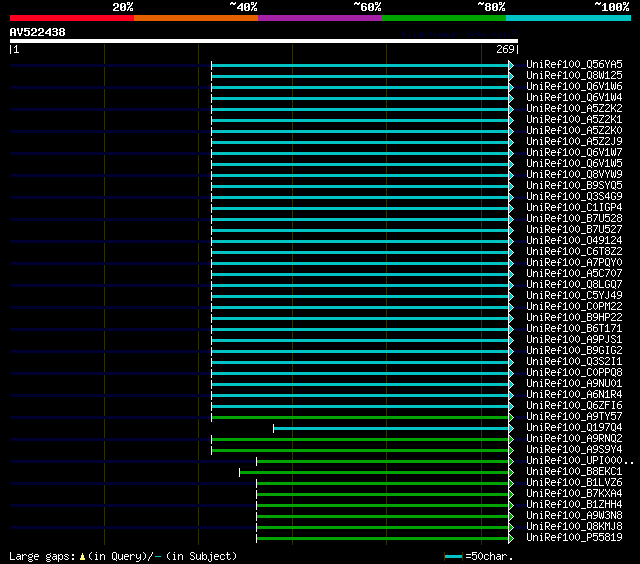Click the cyan alignment bar for Q197Q4
This screenshot has width=640, height=564.
(x=391, y=429)
